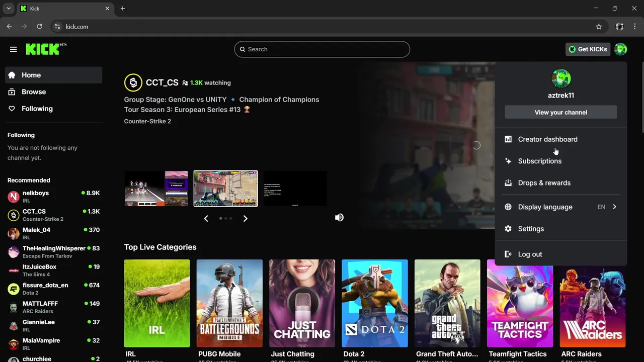Click nelkboys avatar in Recommended
This screenshot has width=644, height=362.
pyautogui.click(x=14, y=197)
